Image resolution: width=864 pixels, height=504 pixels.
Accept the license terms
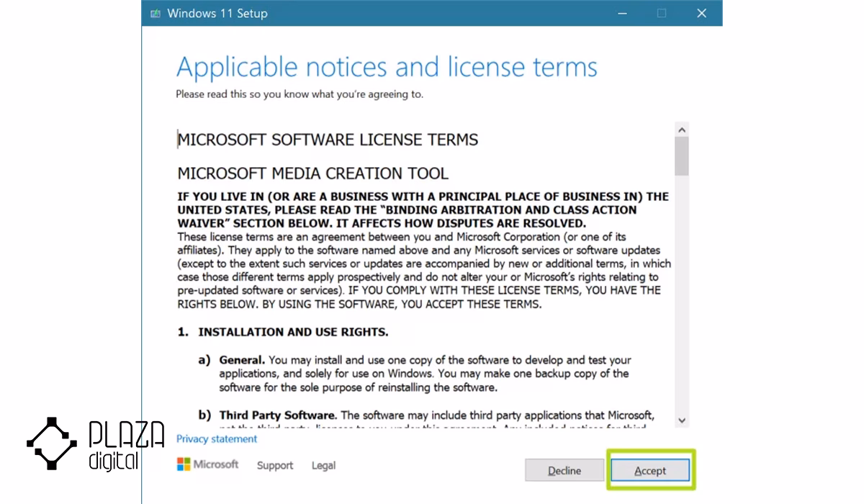[650, 470]
